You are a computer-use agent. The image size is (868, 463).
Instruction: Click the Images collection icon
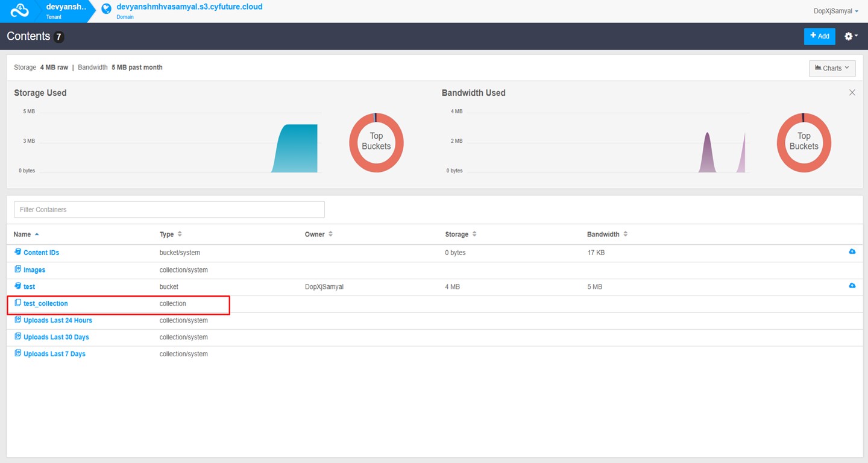(x=17, y=269)
